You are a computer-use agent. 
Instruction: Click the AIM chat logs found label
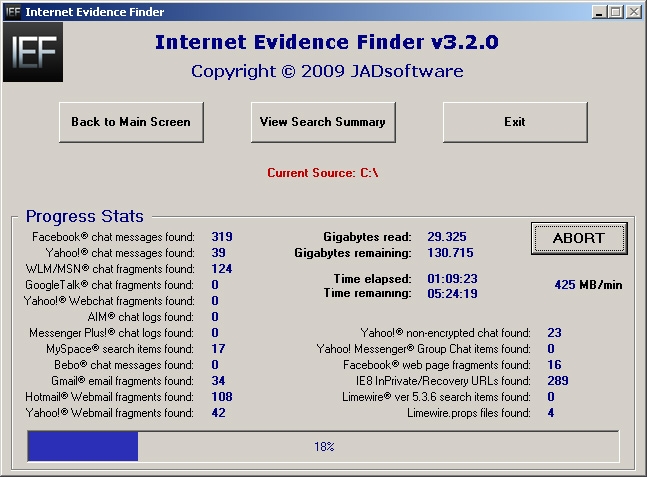(140, 317)
